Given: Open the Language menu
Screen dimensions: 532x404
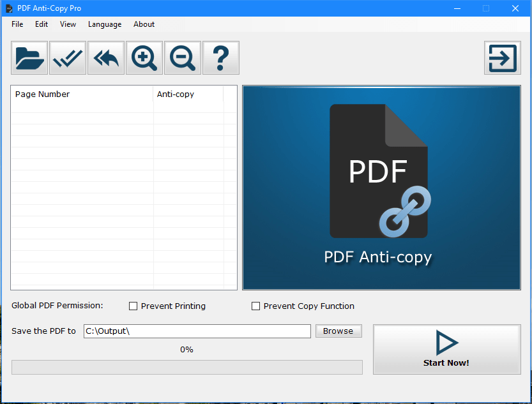Looking at the screenshot, I should click(105, 24).
